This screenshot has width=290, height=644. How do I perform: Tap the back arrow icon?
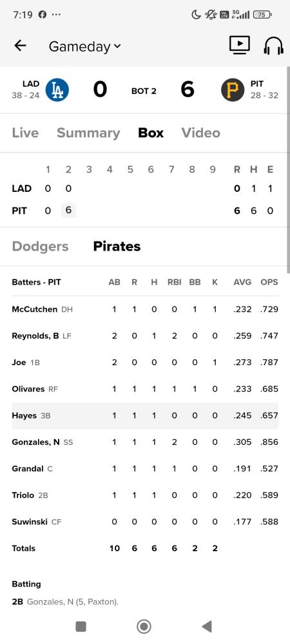pos(20,46)
